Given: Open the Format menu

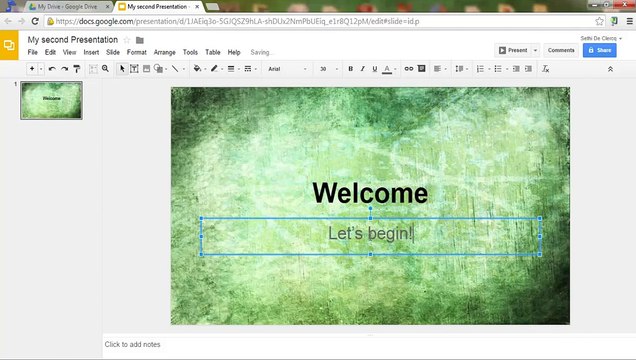Looking at the screenshot, I should click(x=137, y=52).
